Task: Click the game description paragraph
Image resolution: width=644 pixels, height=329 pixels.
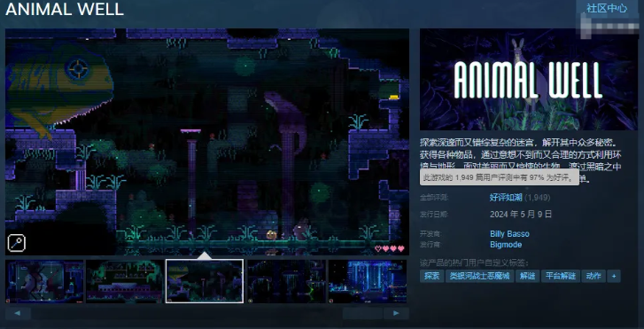Action: tap(521, 161)
